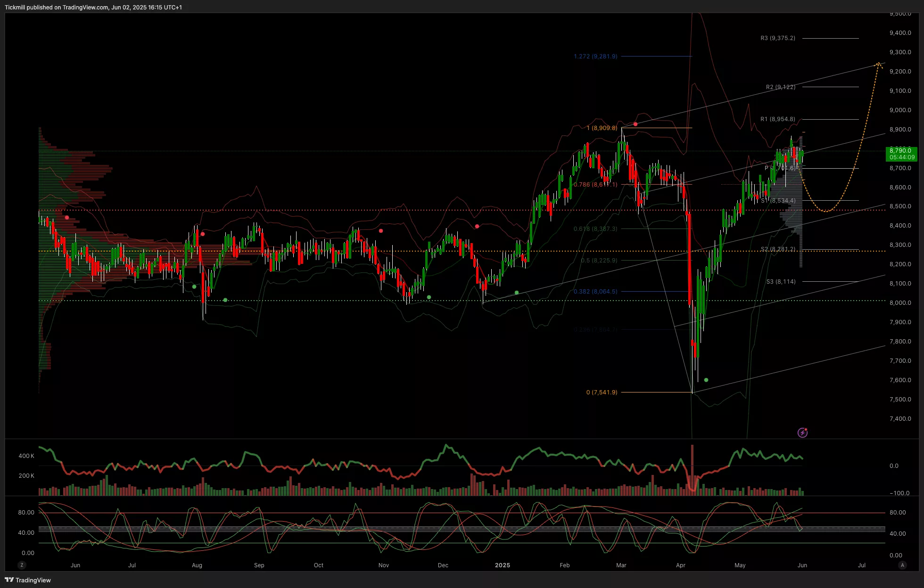
Task: Click the 80.00 level on the oscillator scale
Action: click(897, 513)
